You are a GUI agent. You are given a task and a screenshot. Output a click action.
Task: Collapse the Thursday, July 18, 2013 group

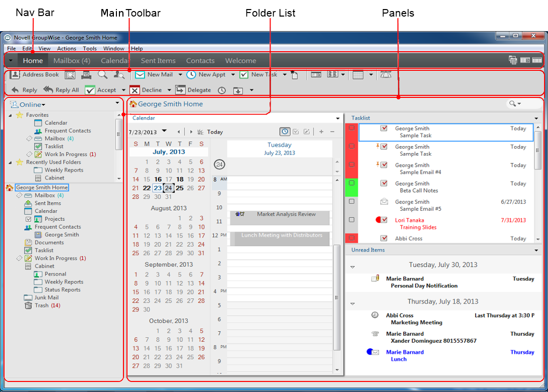(353, 304)
